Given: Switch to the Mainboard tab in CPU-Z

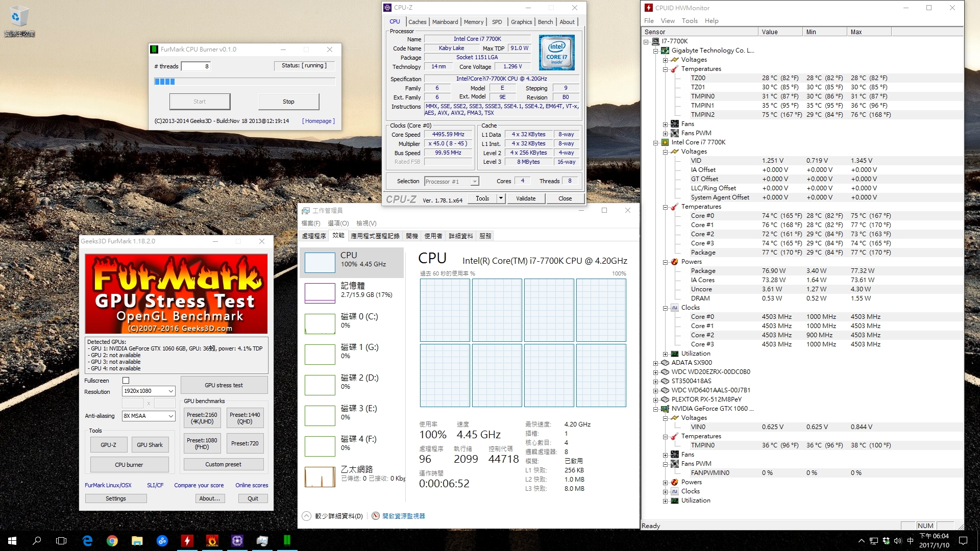Looking at the screenshot, I should [x=445, y=22].
